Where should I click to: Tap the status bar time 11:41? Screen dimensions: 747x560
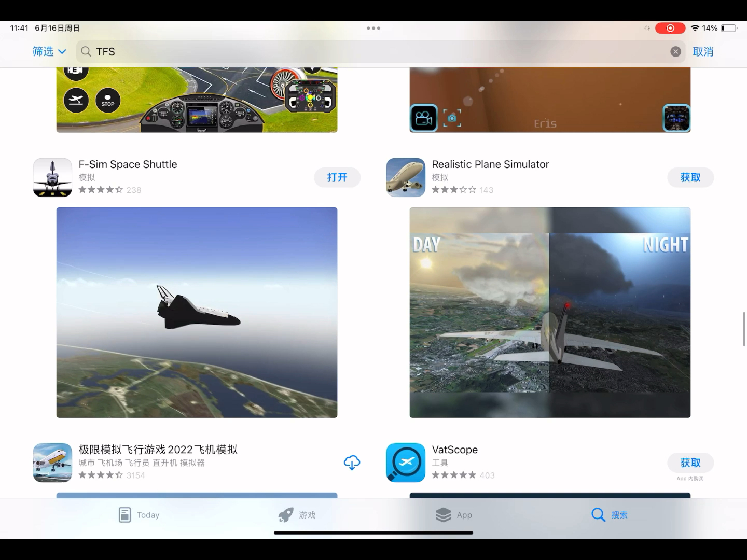[x=19, y=28]
